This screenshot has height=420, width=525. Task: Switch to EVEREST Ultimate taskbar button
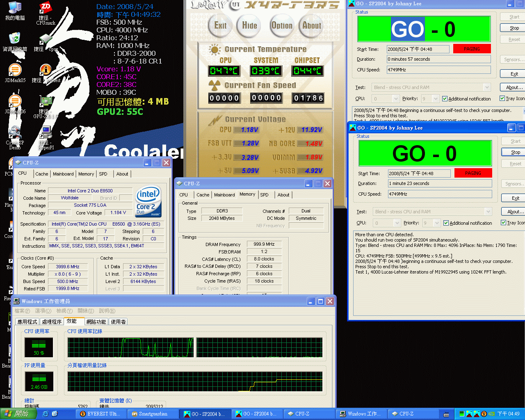click(101, 414)
